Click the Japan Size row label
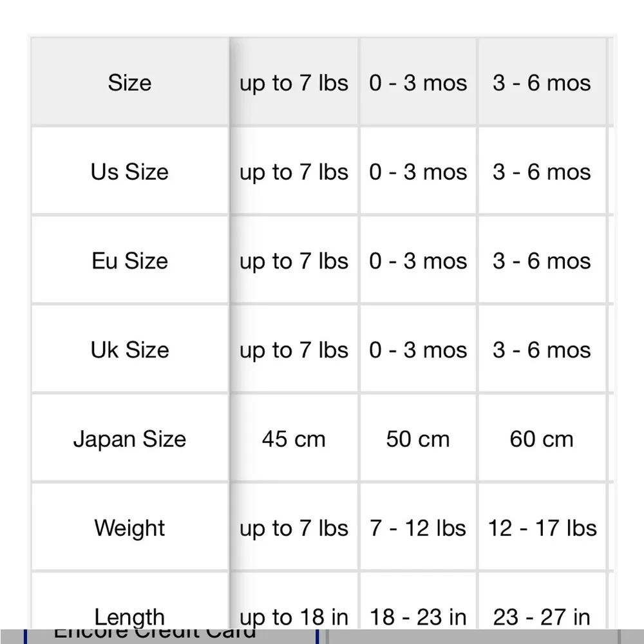Viewport: 644px width, 644px height. (x=130, y=439)
